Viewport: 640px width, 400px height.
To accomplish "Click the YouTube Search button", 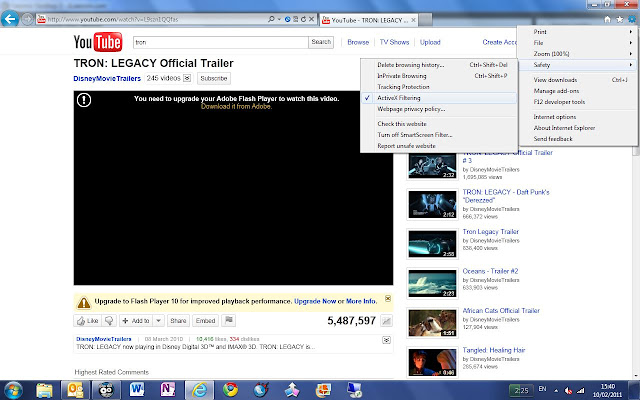I will [321, 42].
